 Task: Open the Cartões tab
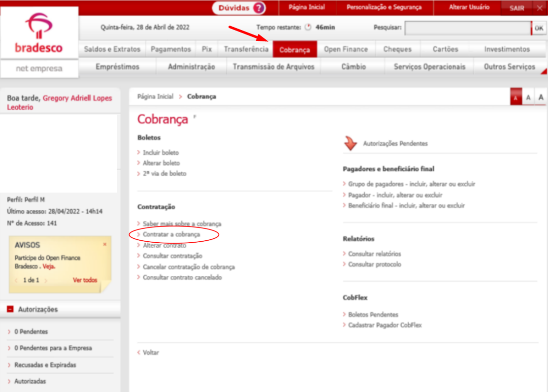[445, 49]
